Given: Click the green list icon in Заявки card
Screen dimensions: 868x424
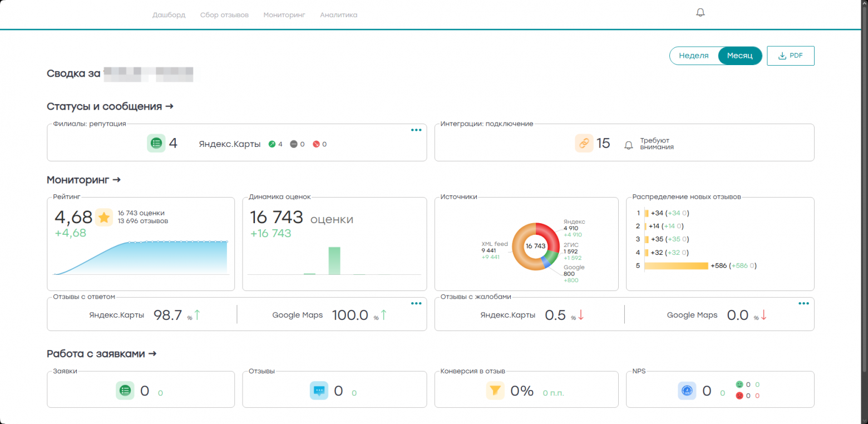Looking at the screenshot, I should tap(125, 391).
